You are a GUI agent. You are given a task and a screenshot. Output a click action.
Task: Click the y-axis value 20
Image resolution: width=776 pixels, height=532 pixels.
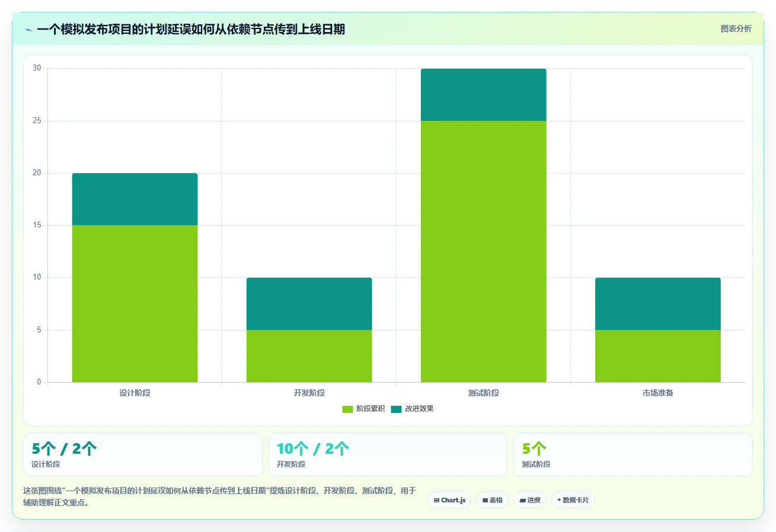pyautogui.click(x=37, y=173)
